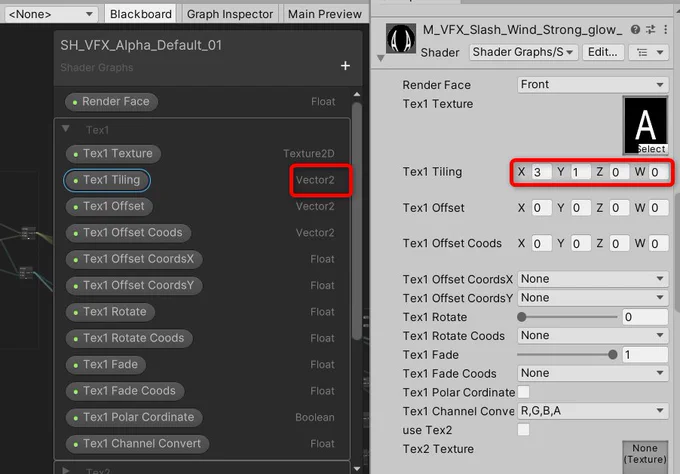Viewport: 680px width, 474px height.
Task: Click the SH_VFX_Alpha_Default_01 blackboard title
Action: (x=141, y=45)
